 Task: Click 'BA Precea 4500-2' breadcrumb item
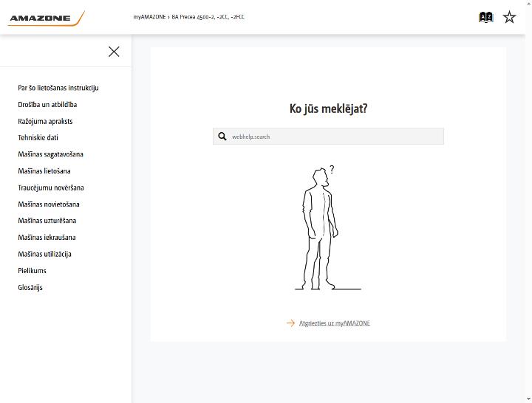208,17
